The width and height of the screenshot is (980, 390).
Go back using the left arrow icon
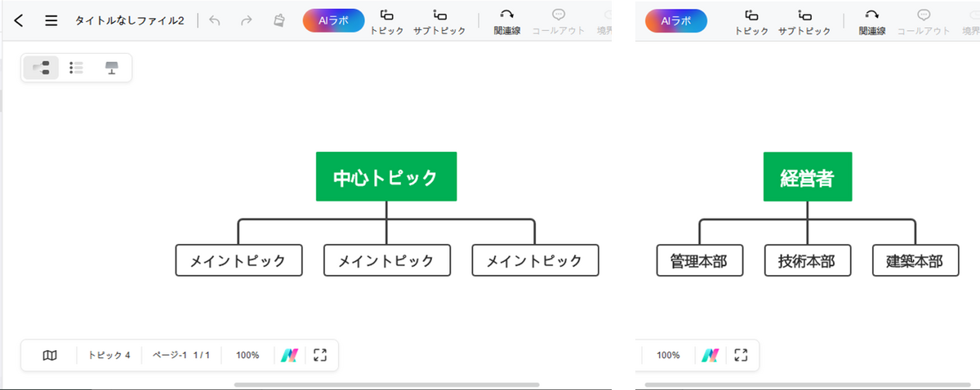(x=19, y=20)
